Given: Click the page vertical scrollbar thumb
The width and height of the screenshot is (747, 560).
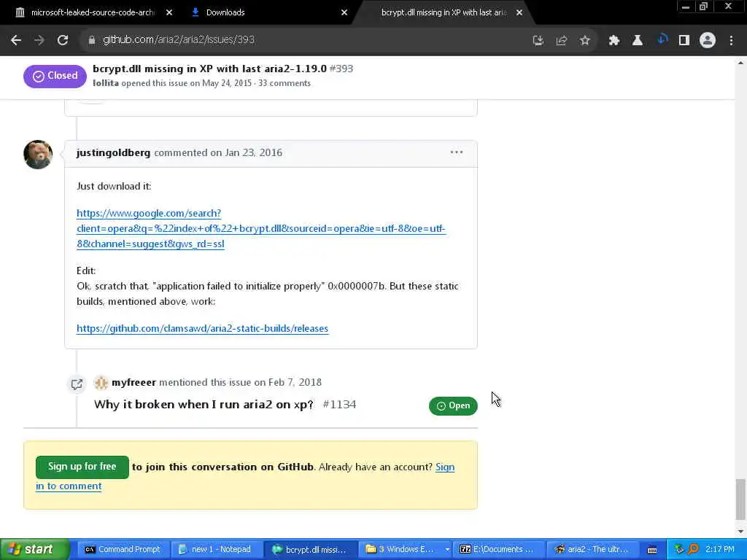Looking at the screenshot, I should (740, 499).
